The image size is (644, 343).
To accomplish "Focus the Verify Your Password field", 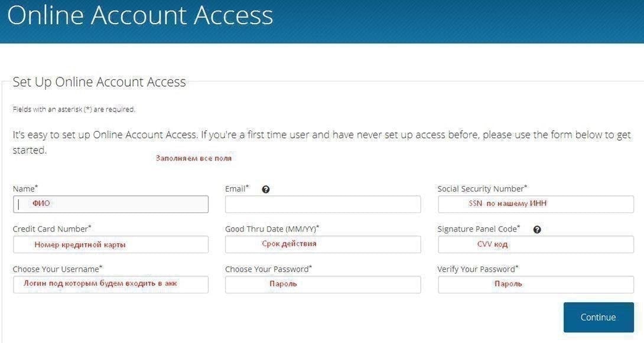I will (x=535, y=285).
